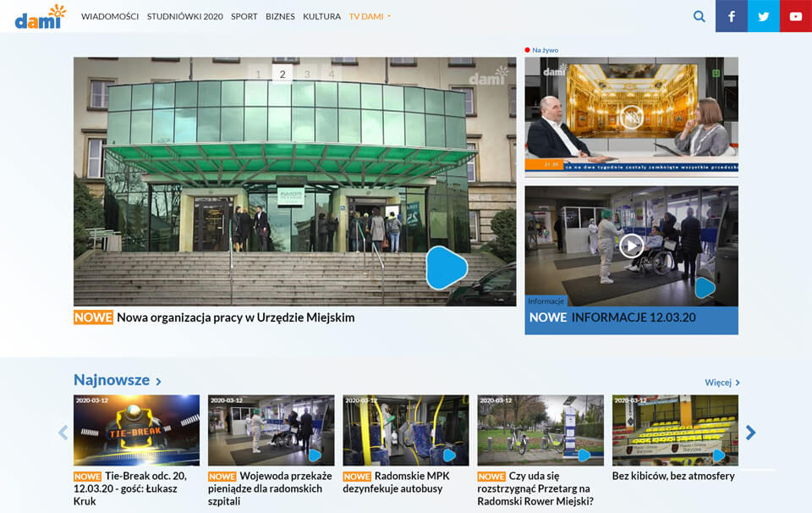The width and height of the screenshot is (812, 513).
Task: Go to the SPORT section
Action: click(x=244, y=16)
